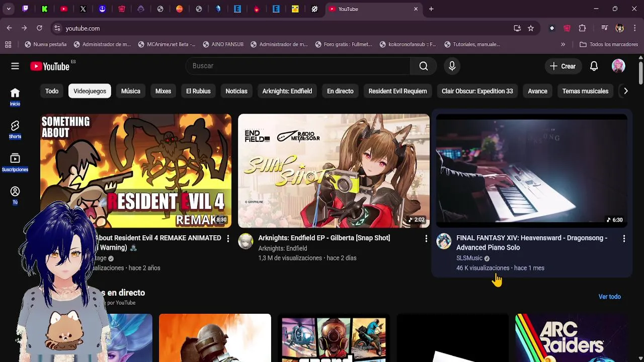Open the Tutoriales, manuale... bookmark
This screenshot has width=644, height=362.
pyautogui.click(x=472, y=44)
